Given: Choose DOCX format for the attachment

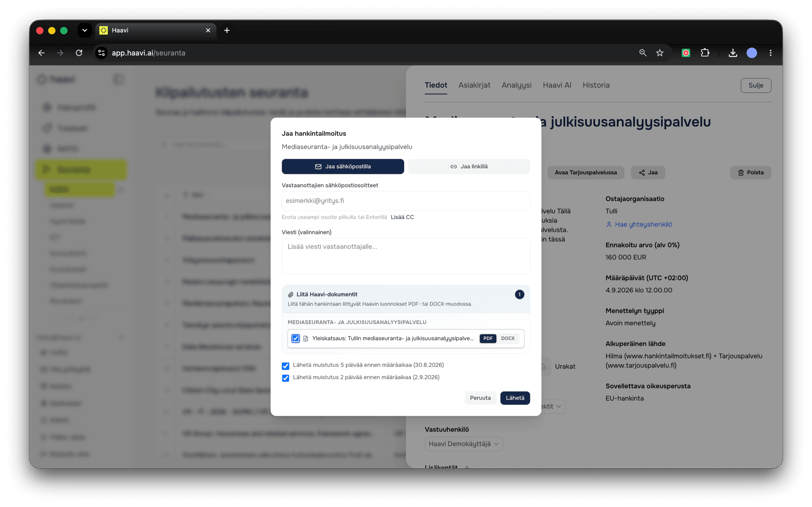Looking at the screenshot, I should 508,338.
